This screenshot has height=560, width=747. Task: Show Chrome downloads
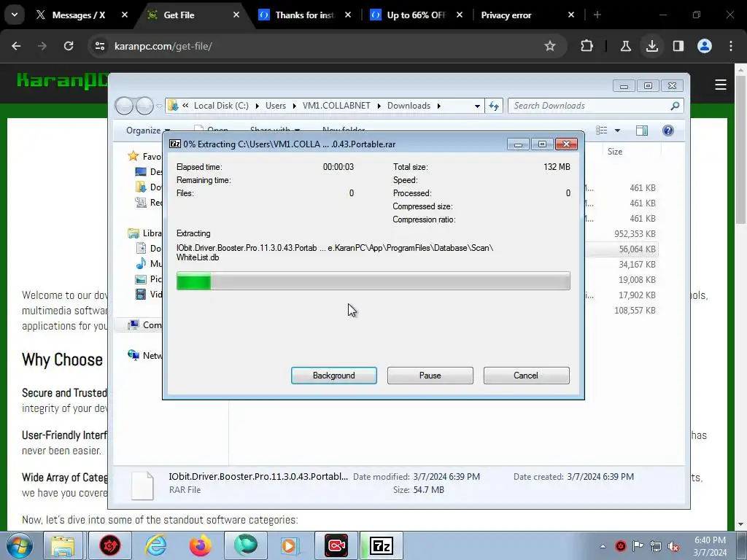coord(651,46)
